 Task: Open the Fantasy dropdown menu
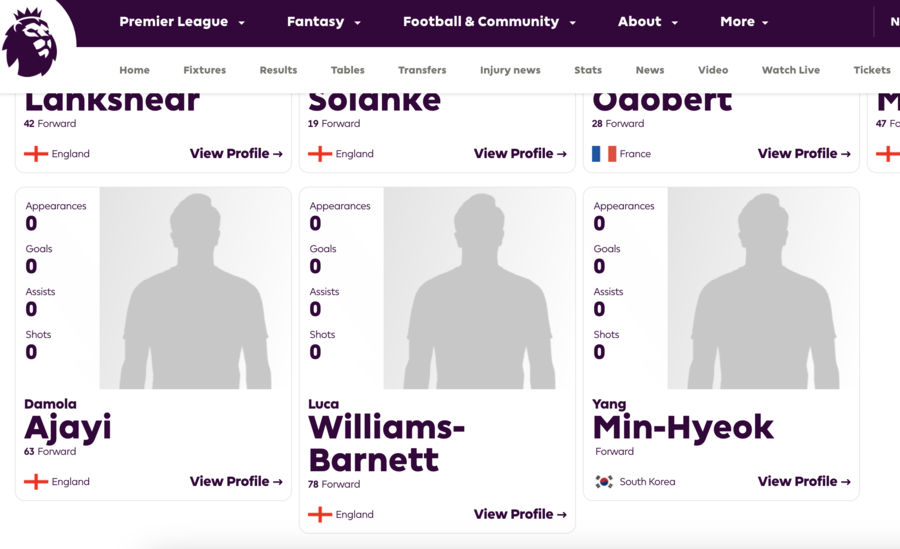[x=324, y=22]
